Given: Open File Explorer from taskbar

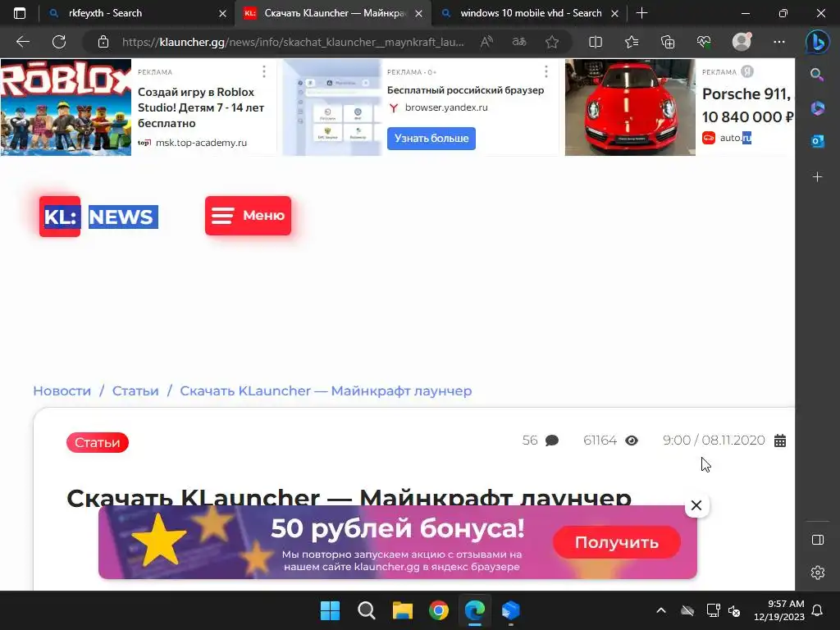Looking at the screenshot, I should (402, 610).
